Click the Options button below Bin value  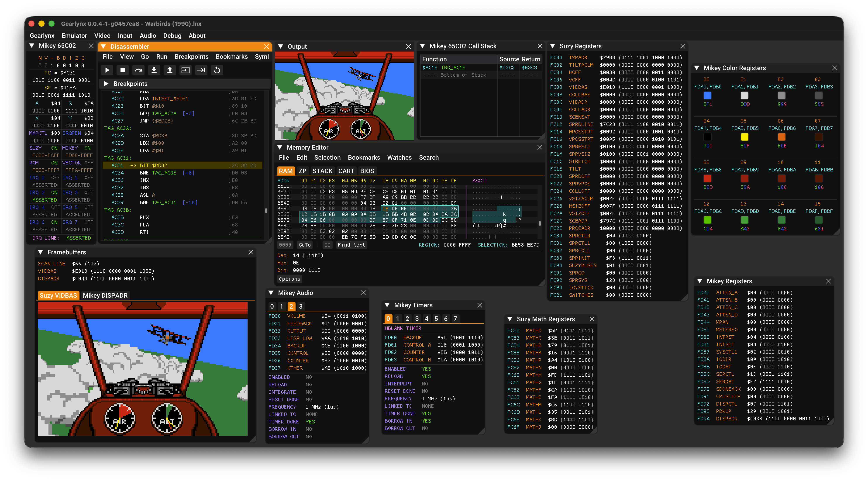[289, 279]
